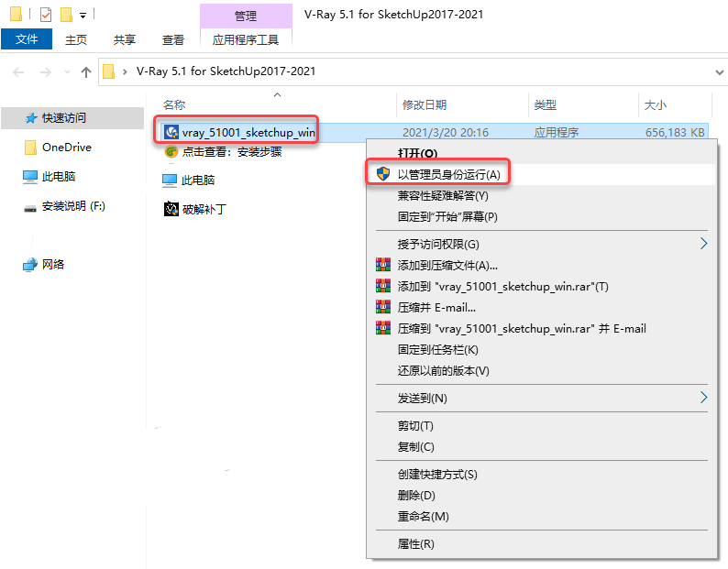Go back with the back arrow
The width and height of the screenshot is (728, 569).
pos(18,72)
